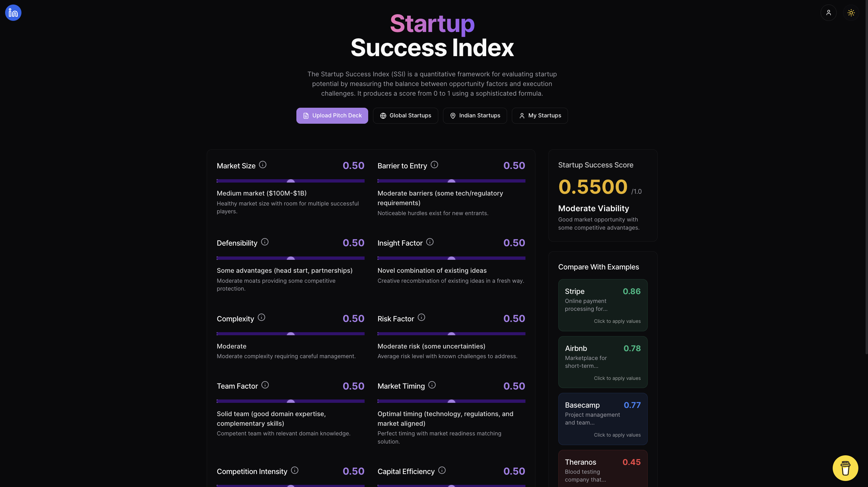Open the Defensibility info icon
Image resolution: width=868 pixels, height=487 pixels.
[265, 242]
